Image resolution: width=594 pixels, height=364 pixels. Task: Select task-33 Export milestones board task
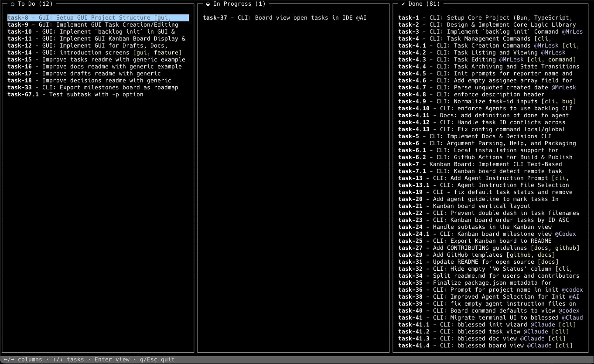[x=92, y=88]
